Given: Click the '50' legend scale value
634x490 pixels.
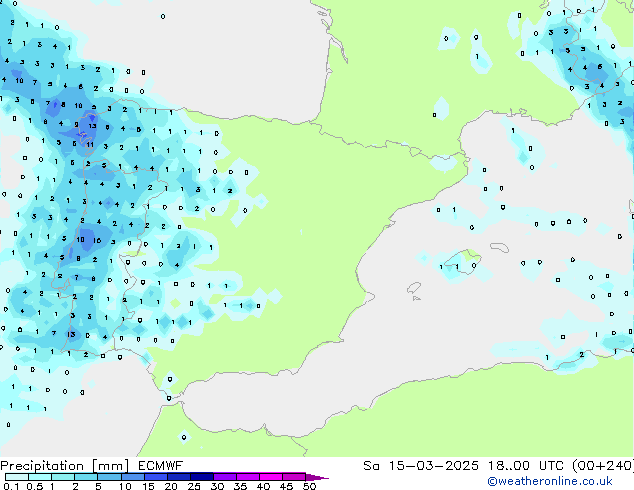Looking at the screenshot, I should pyautogui.click(x=309, y=486).
